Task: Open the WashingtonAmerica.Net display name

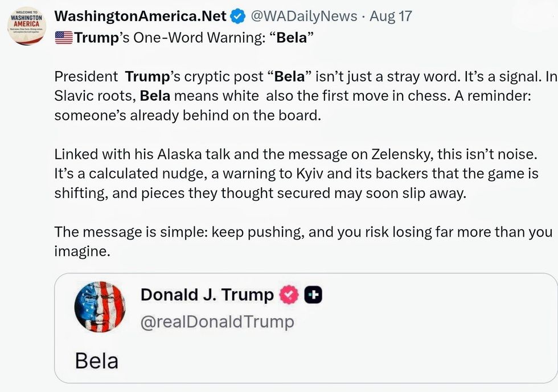Action: tap(140, 16)
